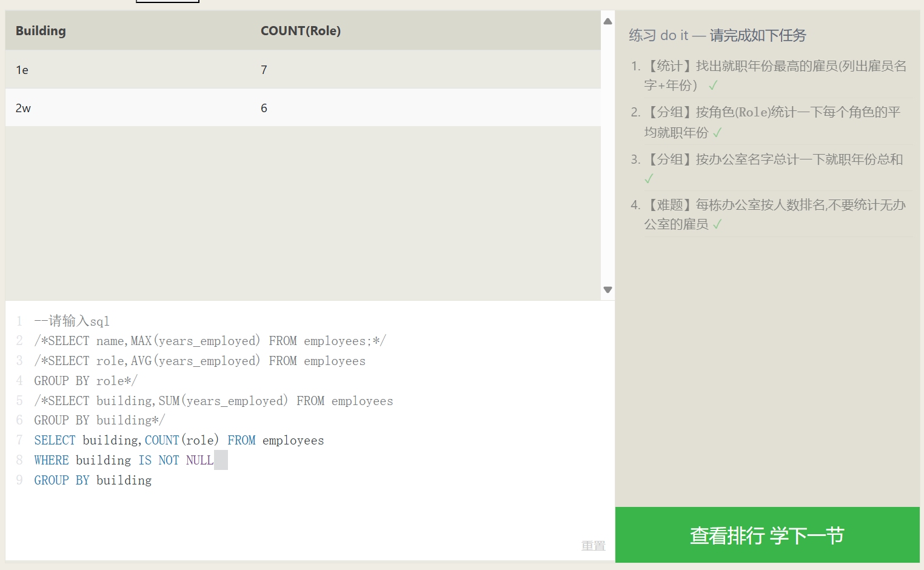Viewport: 924px width, 570px height.
Task: Select the 2w building result row
Action: pos(303,108)
